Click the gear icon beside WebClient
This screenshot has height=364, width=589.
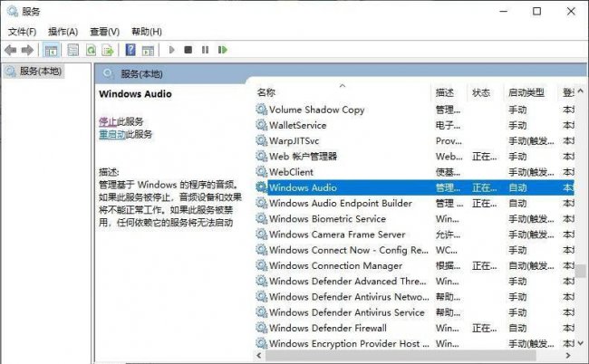coord(262,172)
